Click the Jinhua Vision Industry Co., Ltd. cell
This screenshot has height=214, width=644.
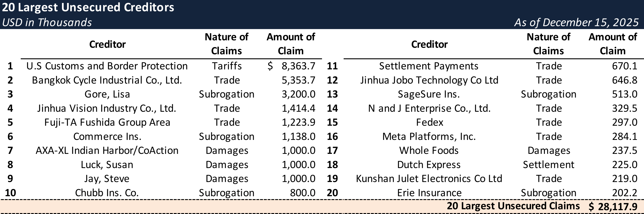coord(107,108)
